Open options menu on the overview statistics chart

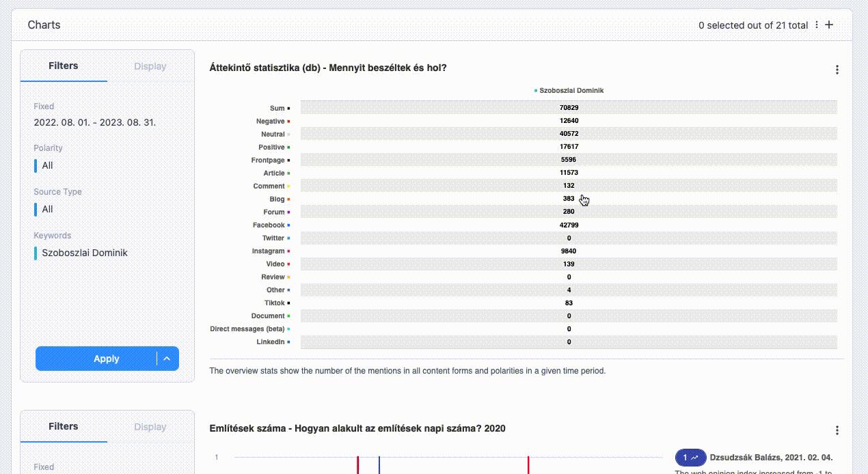click(837, 68)
